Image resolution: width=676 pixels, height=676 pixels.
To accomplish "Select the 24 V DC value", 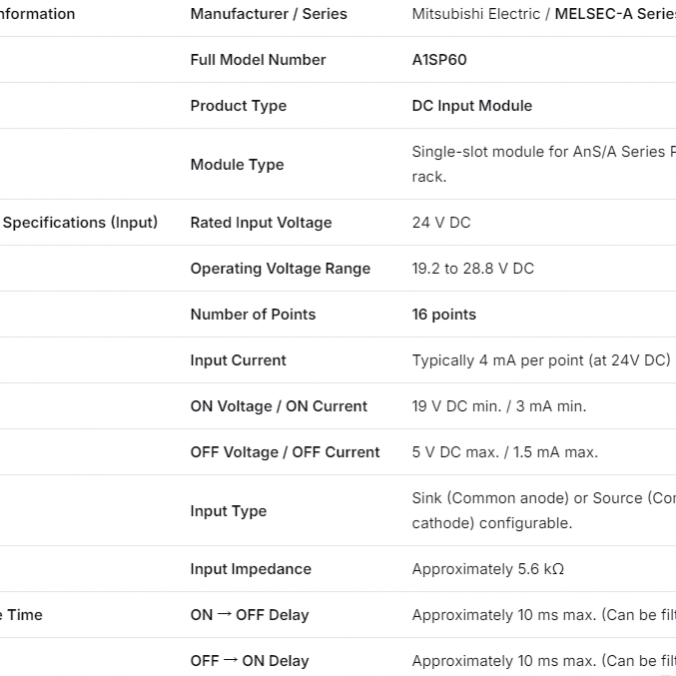I will click(x=441, y=223).
